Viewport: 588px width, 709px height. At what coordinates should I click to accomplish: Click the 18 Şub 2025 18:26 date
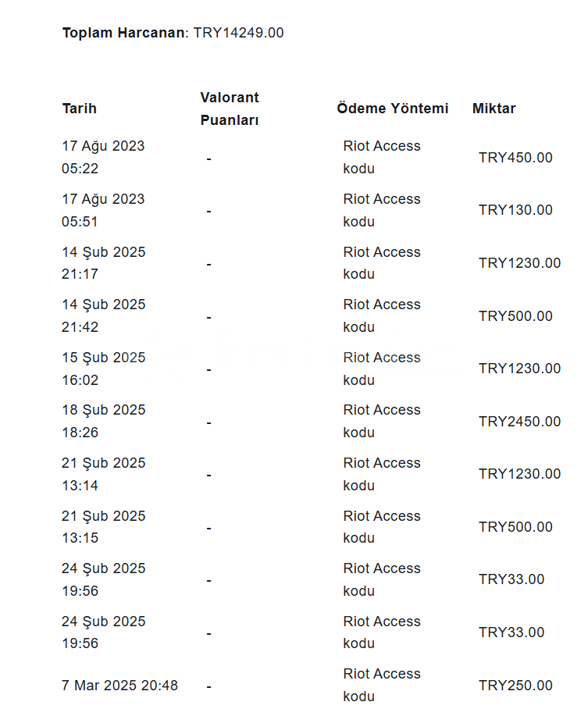(x=104, y=421)
